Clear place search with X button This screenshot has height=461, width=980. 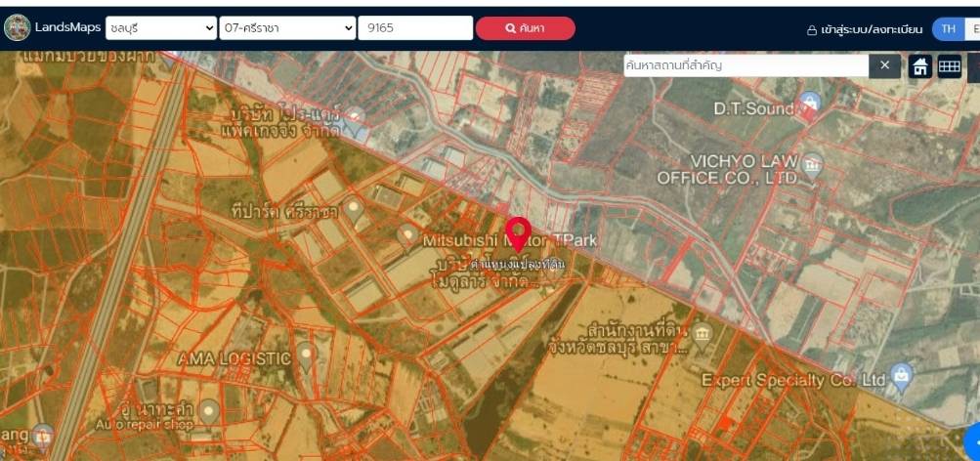[x=884, y=65]
